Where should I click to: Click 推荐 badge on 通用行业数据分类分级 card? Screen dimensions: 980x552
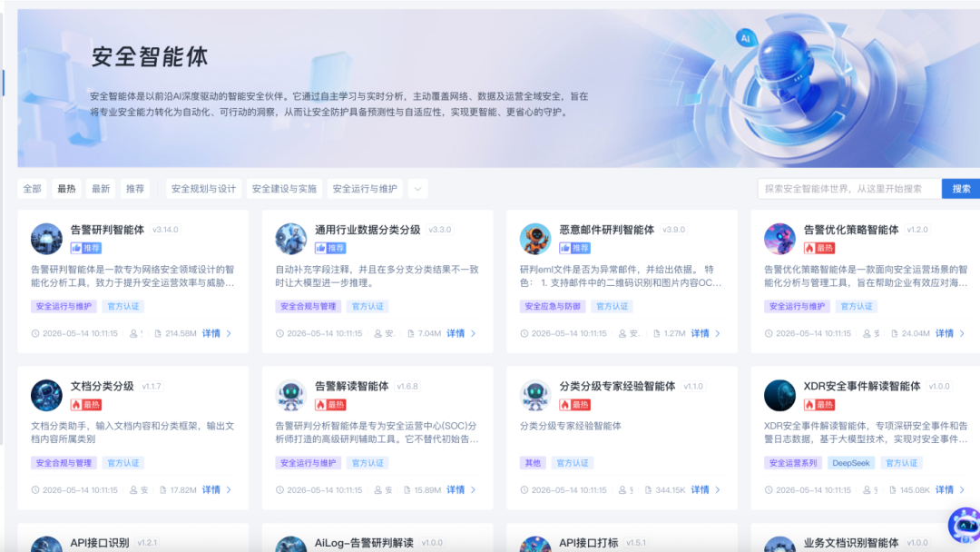(330, 248)
